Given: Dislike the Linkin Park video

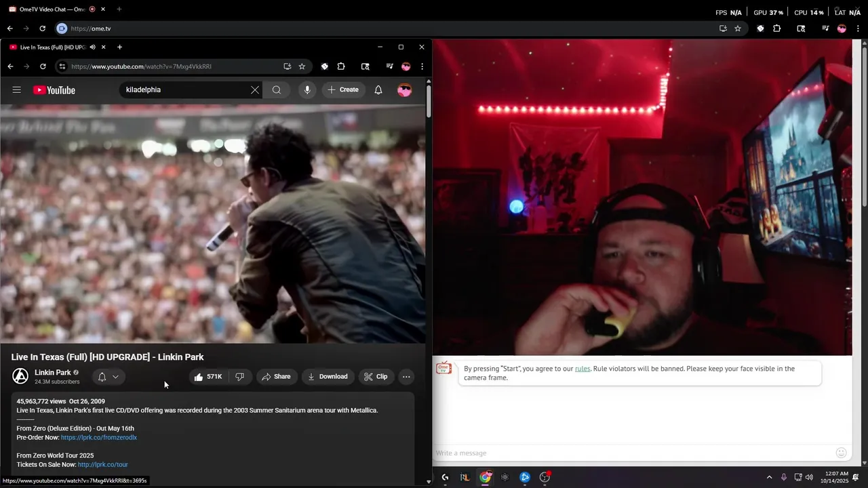Looking at the screenshot, I should click(239, 377).
